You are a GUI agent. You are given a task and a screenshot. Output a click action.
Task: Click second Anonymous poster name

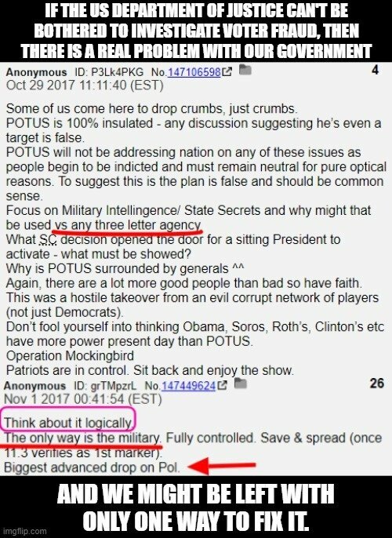coord(34,386)
